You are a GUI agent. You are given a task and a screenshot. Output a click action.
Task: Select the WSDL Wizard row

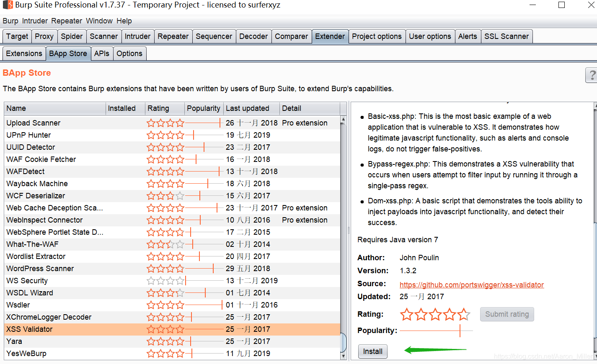(x=172, y=293)
